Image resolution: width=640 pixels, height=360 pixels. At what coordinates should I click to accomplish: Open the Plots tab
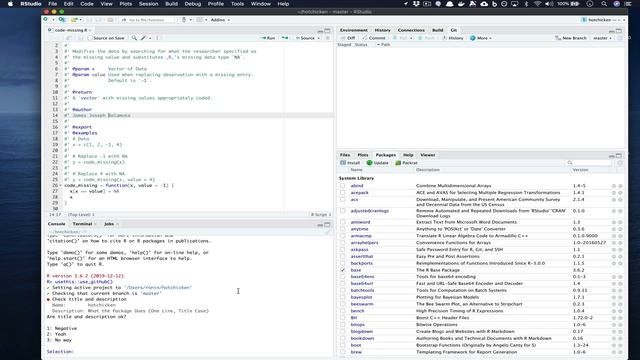tap(362, 155)
